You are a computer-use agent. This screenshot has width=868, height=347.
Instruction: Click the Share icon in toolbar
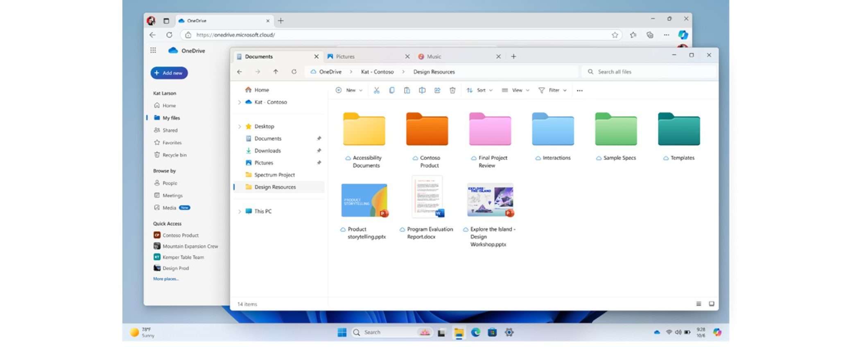pos(437,90)
